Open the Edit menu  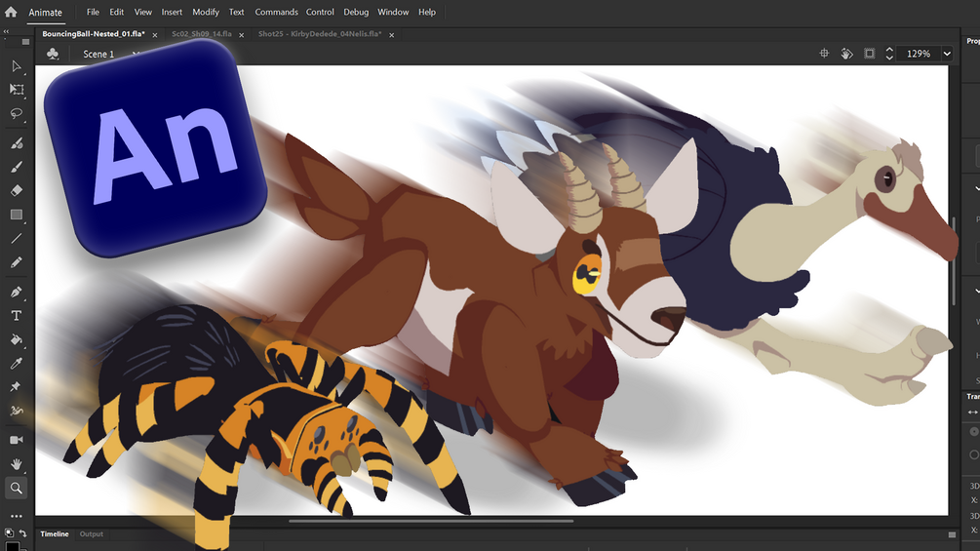[x=116, y=12]
